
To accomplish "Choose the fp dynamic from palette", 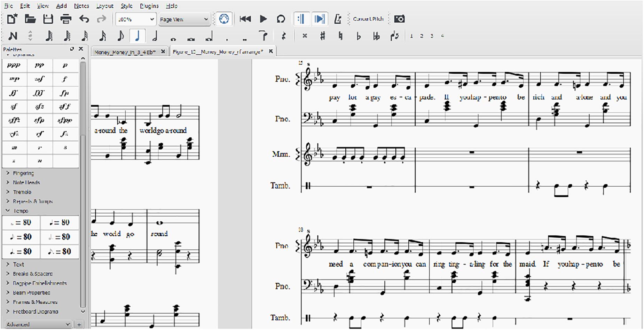I will 65,93.
